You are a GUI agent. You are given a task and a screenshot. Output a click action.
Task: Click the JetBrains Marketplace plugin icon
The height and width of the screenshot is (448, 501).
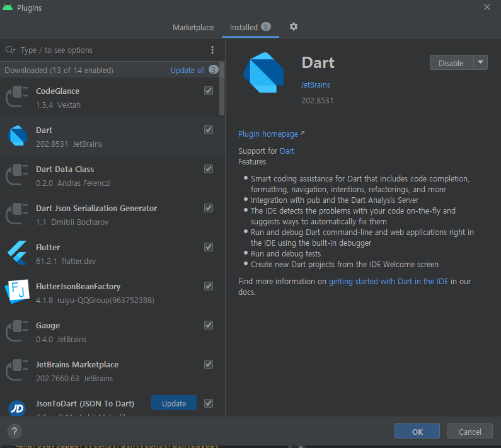click(x=17, y=370)
